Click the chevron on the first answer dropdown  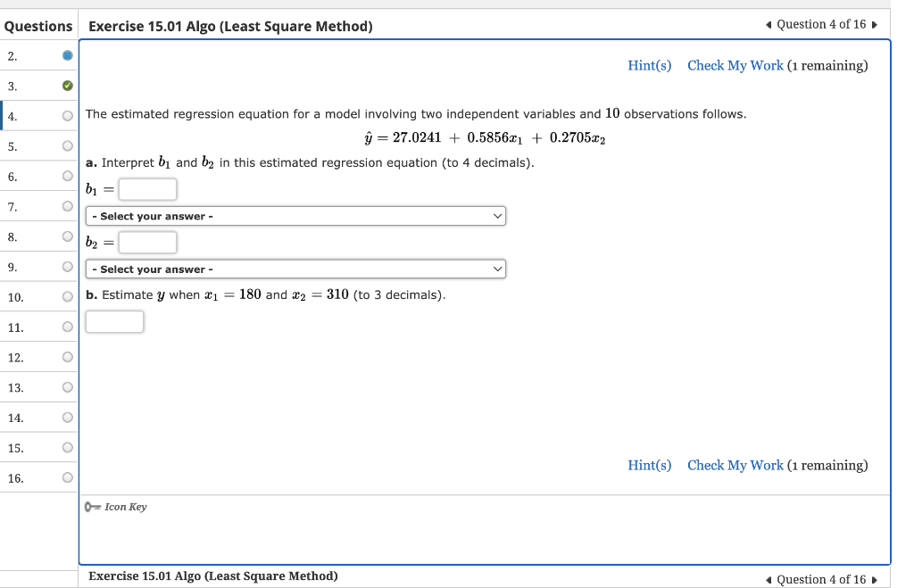[x=497, y=215]
